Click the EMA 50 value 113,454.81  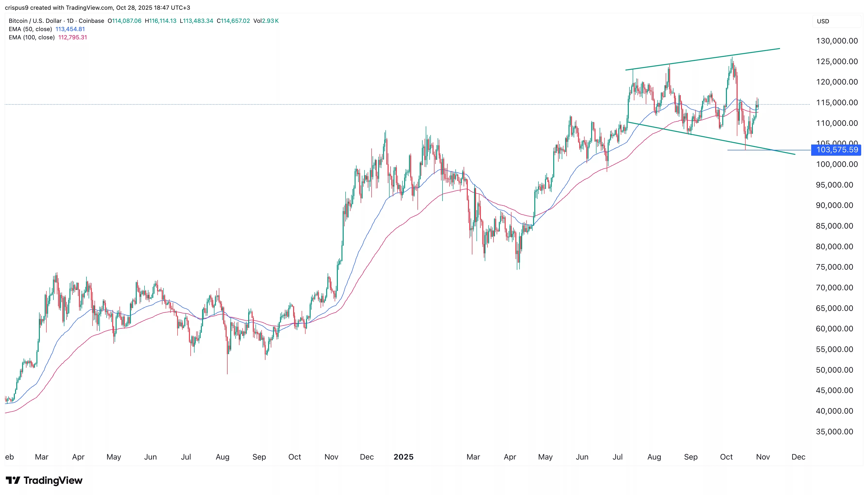coord(70,29)
